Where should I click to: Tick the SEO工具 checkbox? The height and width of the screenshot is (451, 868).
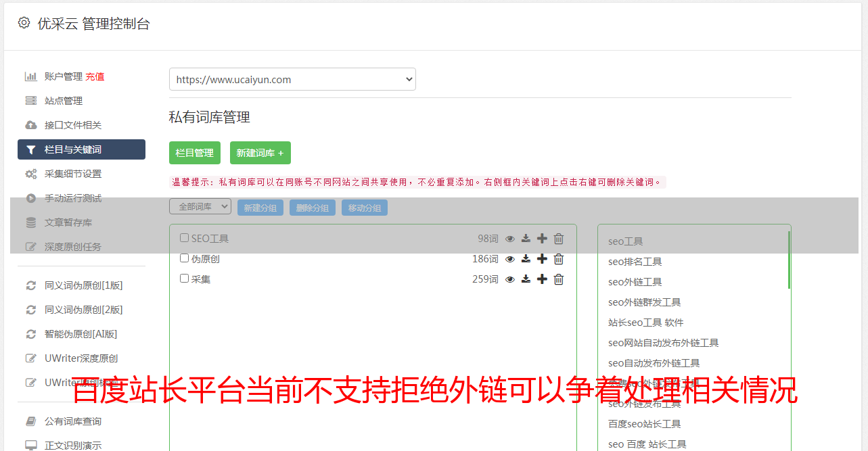pos(184,238)
